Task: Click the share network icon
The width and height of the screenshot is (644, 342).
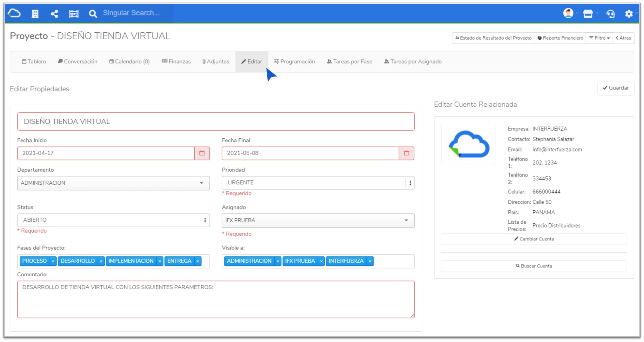Action: click(x=54, y=14)
